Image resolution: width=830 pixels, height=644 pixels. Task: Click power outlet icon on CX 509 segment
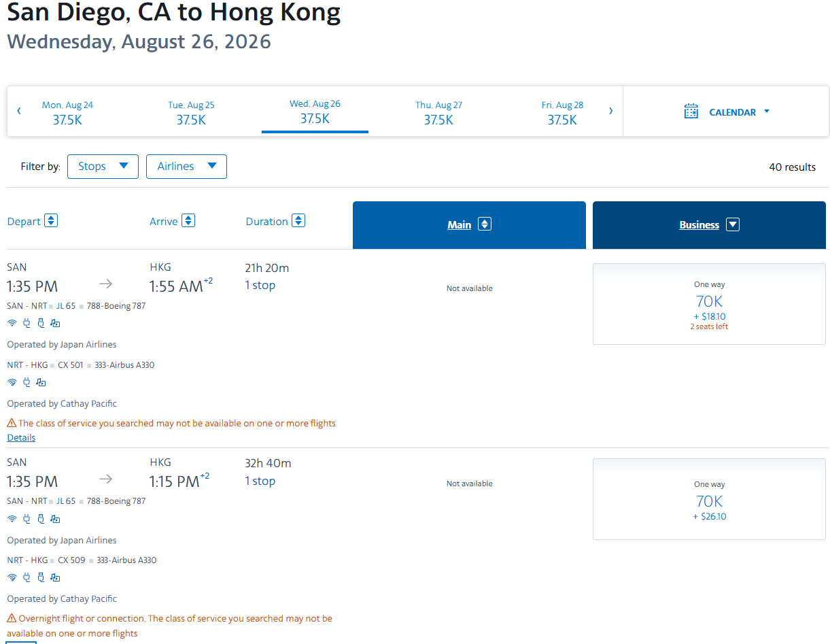tap(27, 578)
